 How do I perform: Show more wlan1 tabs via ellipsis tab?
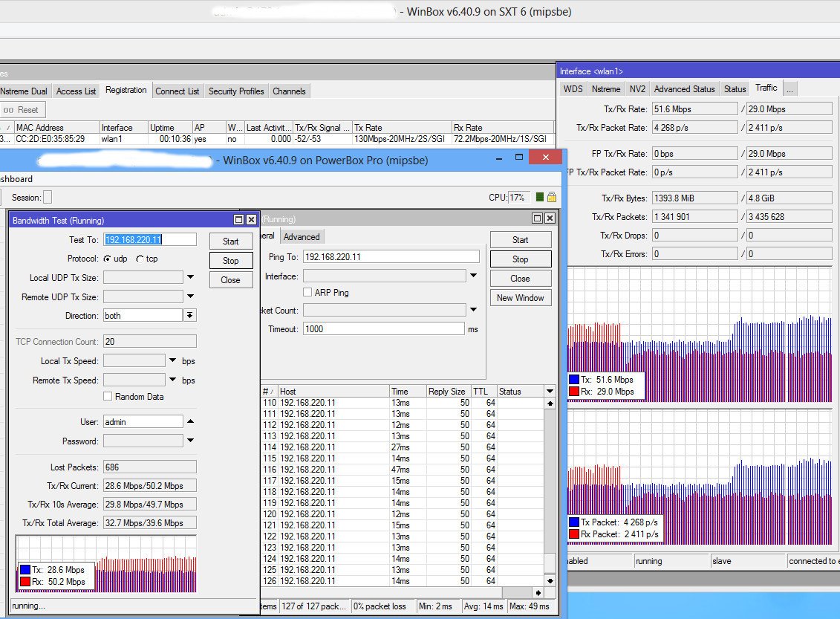(x=790, y=89)
